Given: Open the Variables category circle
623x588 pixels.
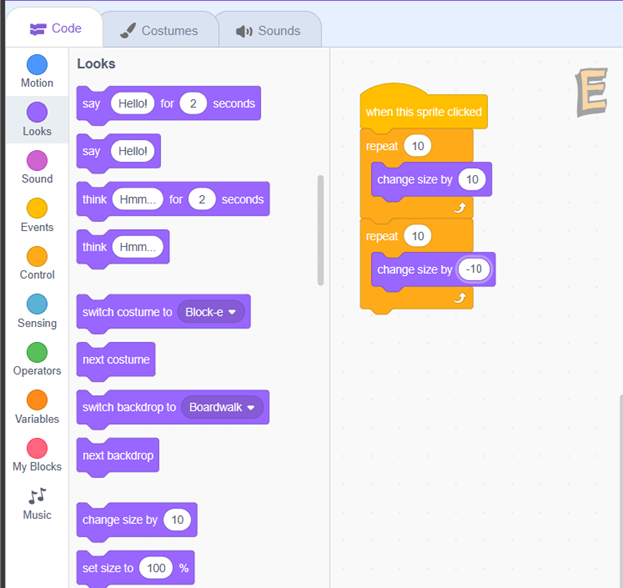Looking at the screenshot, I should (37, 400).
